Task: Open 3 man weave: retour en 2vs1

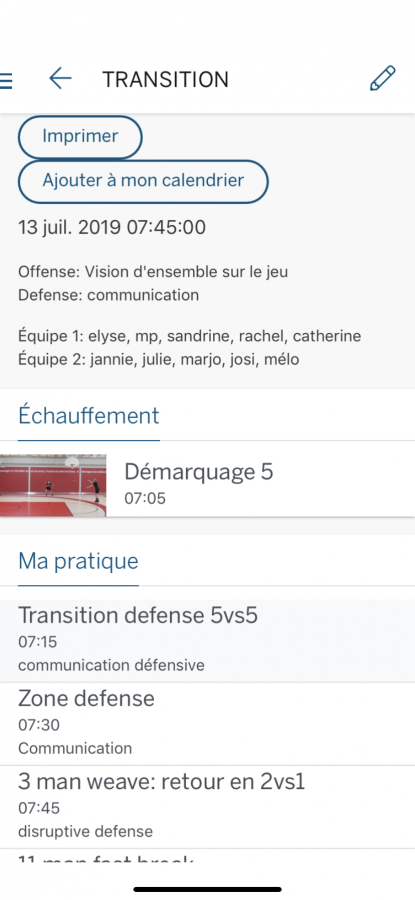Action: [207, 807]
